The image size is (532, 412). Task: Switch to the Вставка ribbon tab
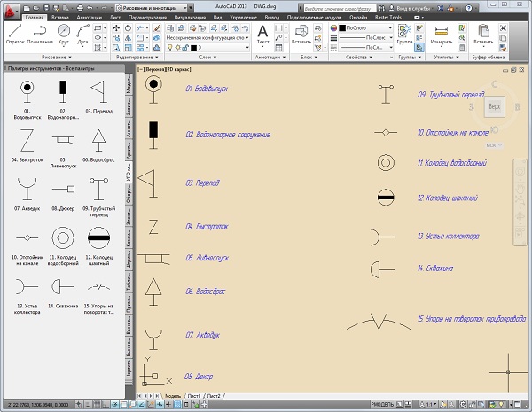62,17
